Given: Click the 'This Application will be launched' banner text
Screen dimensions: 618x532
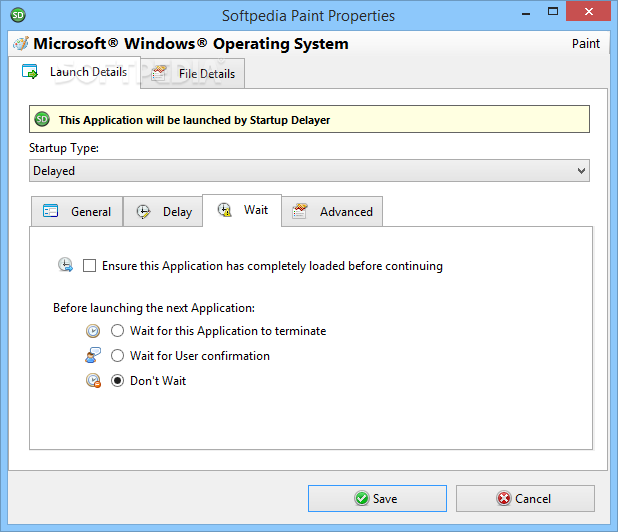Looking at the screenshot, I should 194,120.
